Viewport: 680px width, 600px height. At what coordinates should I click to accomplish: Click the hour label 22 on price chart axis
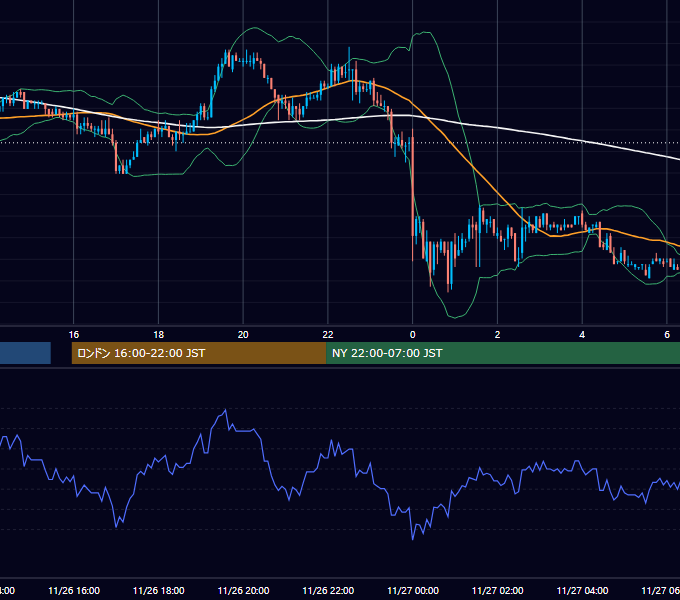(x=328, y=335)
